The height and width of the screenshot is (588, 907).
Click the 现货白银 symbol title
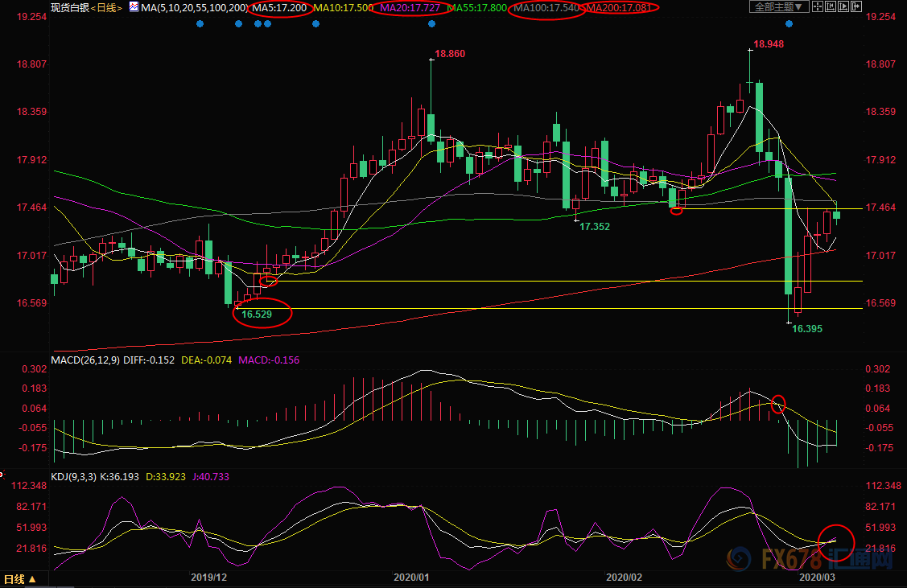click(x=68, y=7)
